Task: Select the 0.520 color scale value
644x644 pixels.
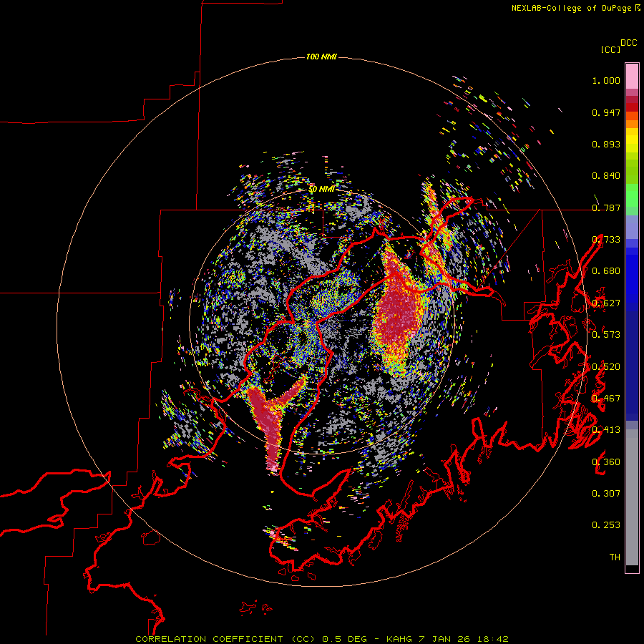Action: 606,366
